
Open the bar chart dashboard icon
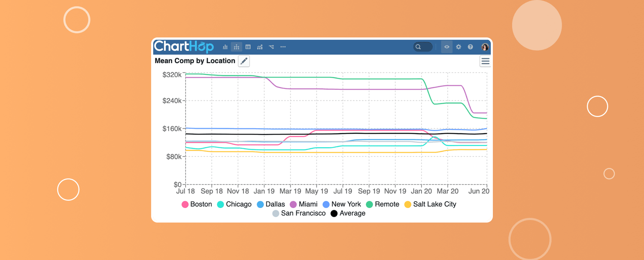[225, 47]
